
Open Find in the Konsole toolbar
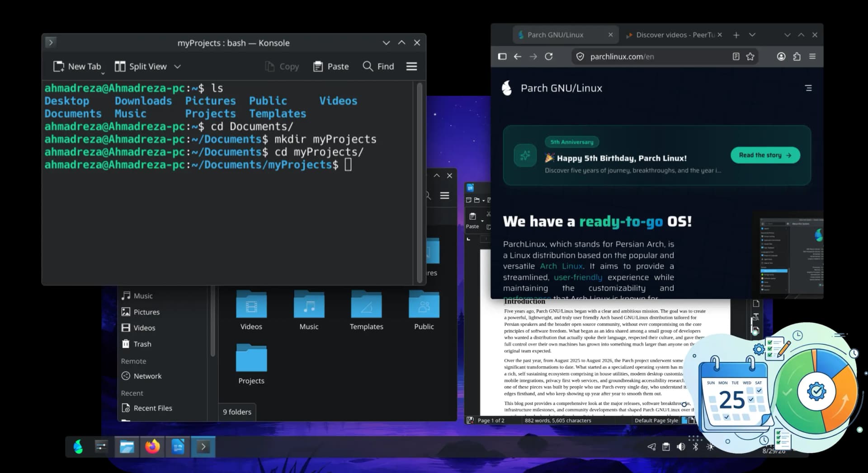pyautogui.click(x=378, y=66)
